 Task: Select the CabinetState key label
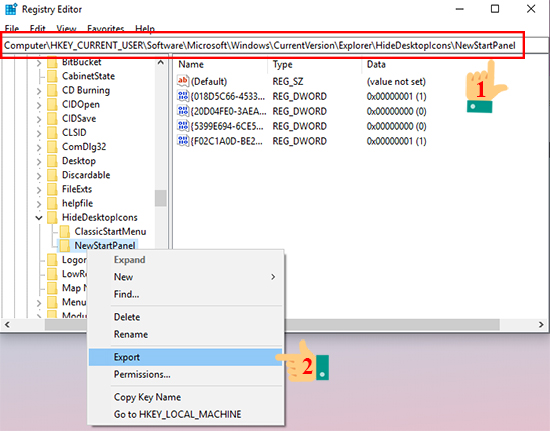88,76
